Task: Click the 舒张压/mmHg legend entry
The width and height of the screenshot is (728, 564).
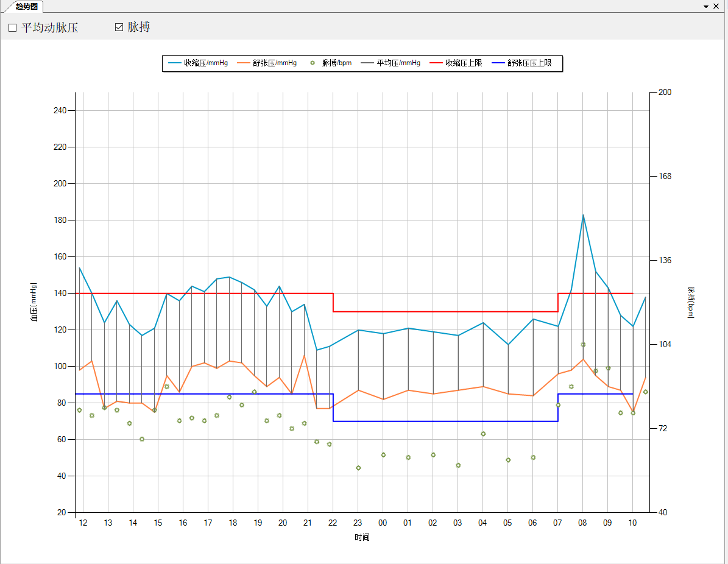Action: click(x=267, y=63)
